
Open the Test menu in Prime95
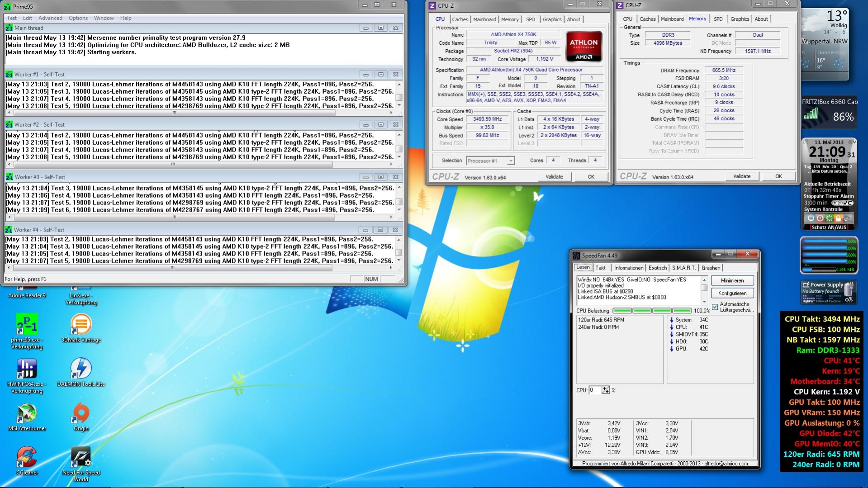coord(12,18)
